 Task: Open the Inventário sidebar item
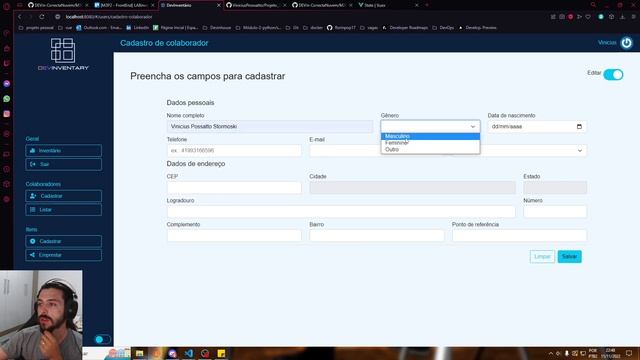click(x=63, y=151)
